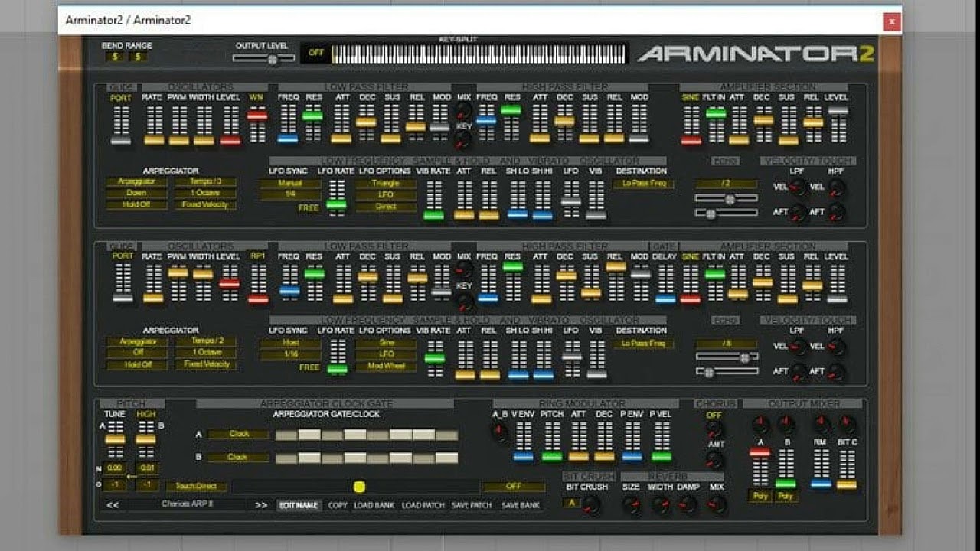Click the RP1 oscillator slider

click(x=258, y=283)
